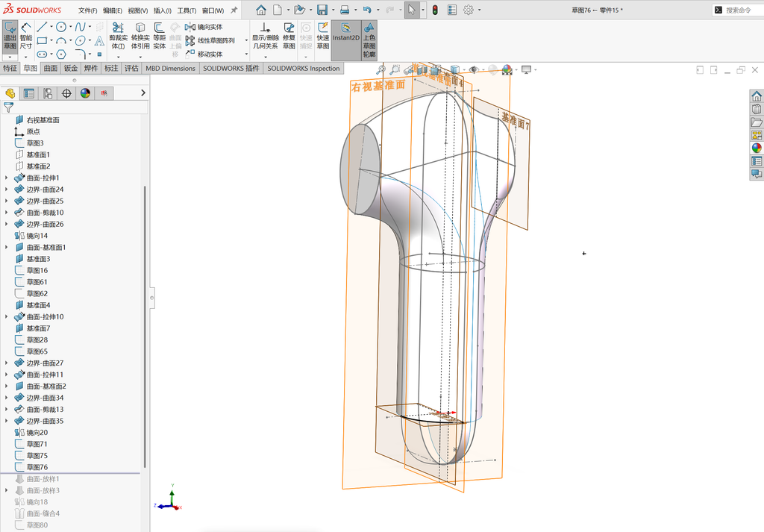Image resolution: width=764 pixels, height=532 pixels.
Task: Click 修复草图 Repair Sketch tool
Action: tap(289, 36)
